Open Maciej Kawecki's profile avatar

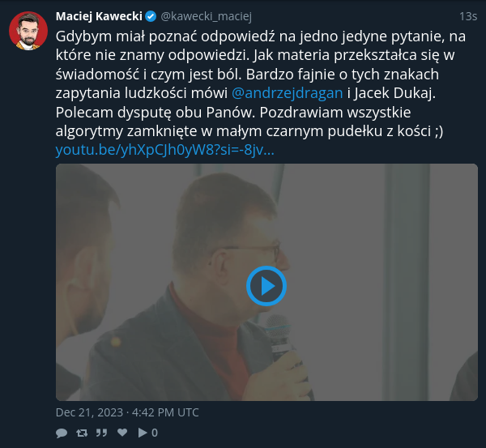pyautogui.click(x=28, y=31)
